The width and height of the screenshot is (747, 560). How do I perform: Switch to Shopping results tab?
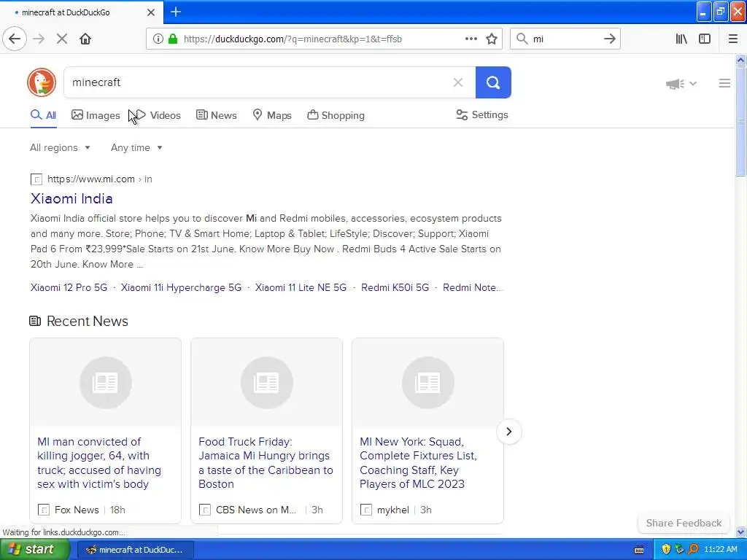click(336, 115)
